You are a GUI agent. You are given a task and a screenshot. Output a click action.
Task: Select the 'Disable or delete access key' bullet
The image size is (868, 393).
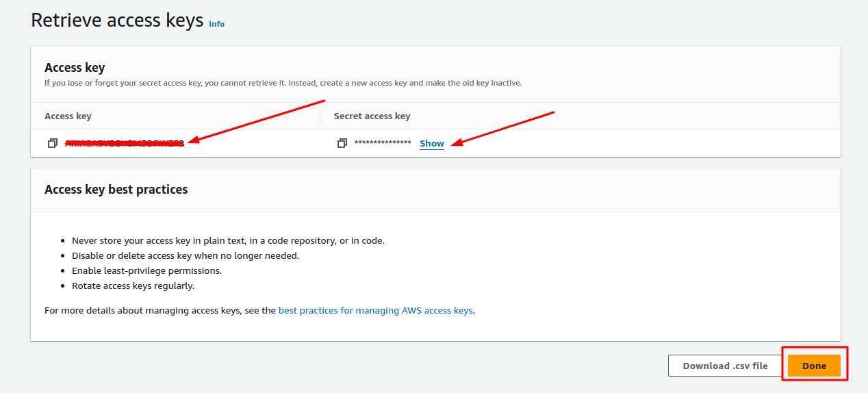pyautogui.click(x=186, y=255)
